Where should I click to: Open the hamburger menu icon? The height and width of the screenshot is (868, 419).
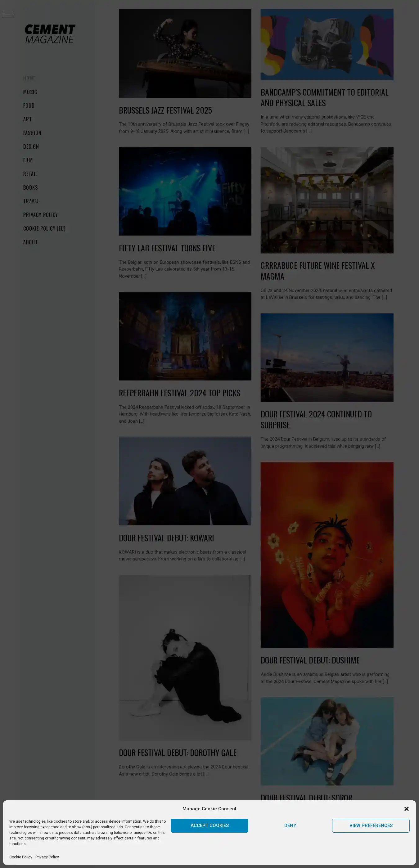[x=8, y=14]
